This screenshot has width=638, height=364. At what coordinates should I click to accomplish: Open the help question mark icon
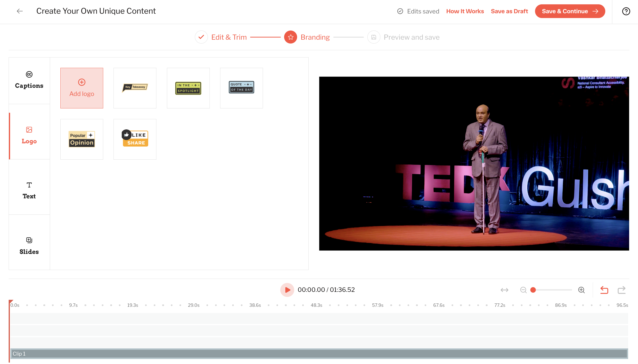tap(626, 11)
